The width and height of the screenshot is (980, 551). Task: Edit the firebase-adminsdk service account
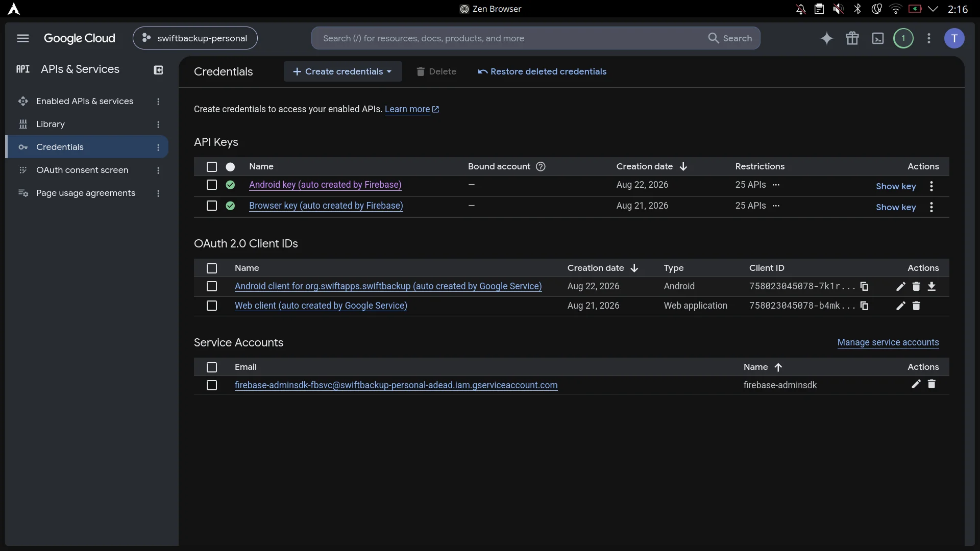click(916, 384)
